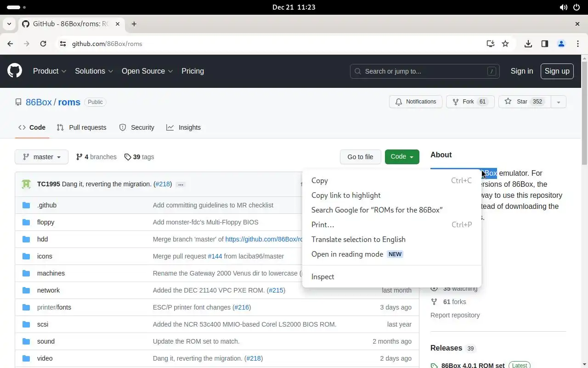The width and height of the screenshot is (588, 368).
Task: Click the Sign up button
Action: coord(557,71)
